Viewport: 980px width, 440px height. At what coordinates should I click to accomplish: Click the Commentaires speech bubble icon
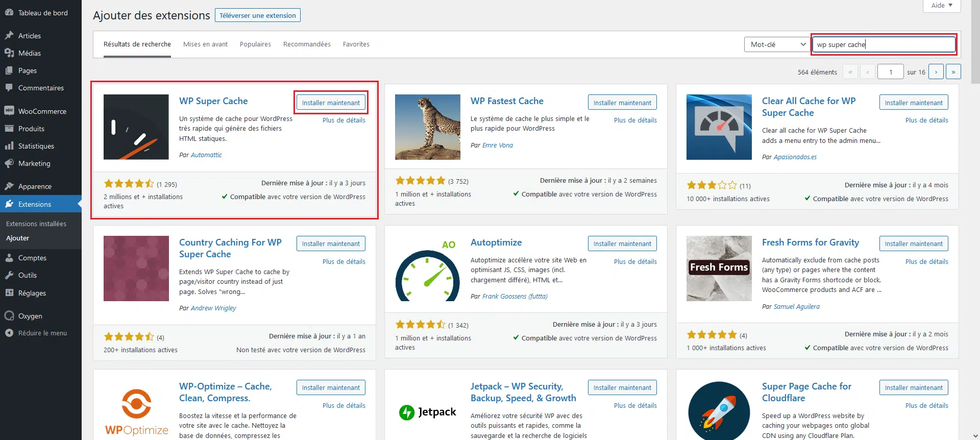9,88
